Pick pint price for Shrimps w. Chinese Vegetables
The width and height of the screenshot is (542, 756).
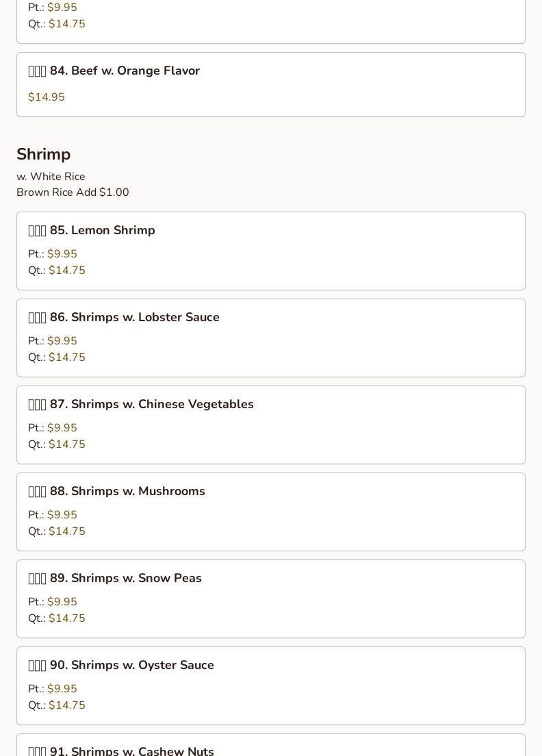click(x=62, y=428)
